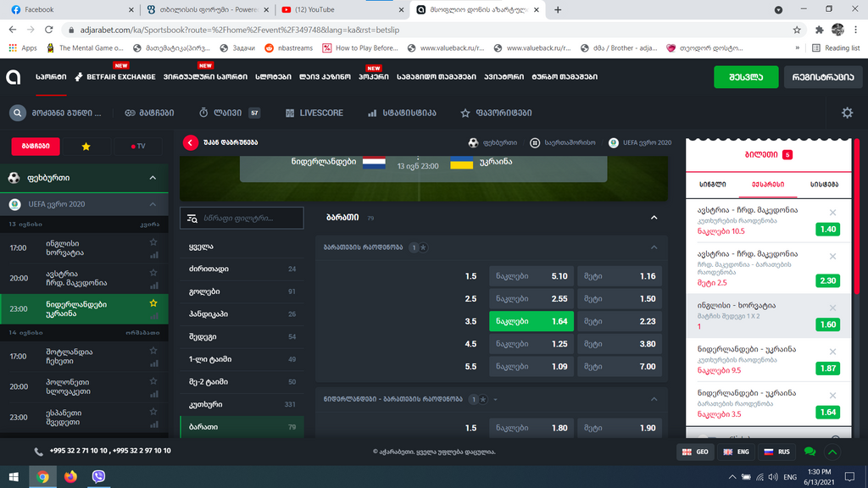
Task: Collapse the football section chevron
Action: tap(153, 178)
